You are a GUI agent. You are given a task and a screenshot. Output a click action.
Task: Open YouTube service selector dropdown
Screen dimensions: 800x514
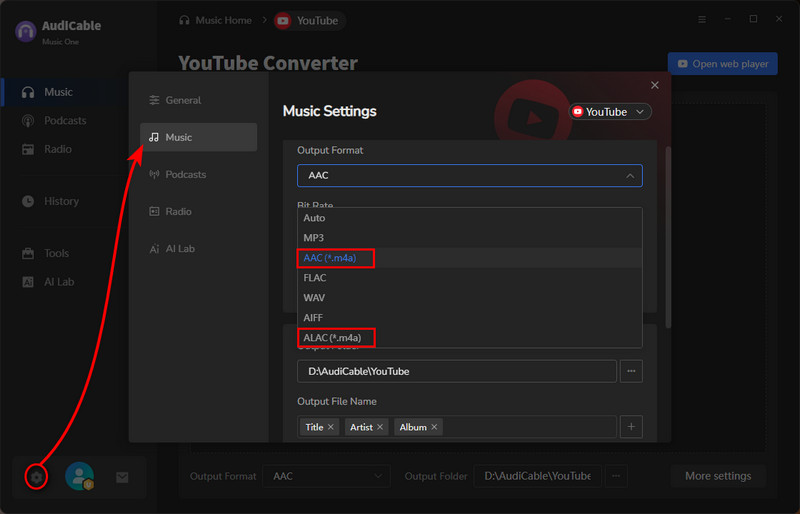(x=610, y=112)
